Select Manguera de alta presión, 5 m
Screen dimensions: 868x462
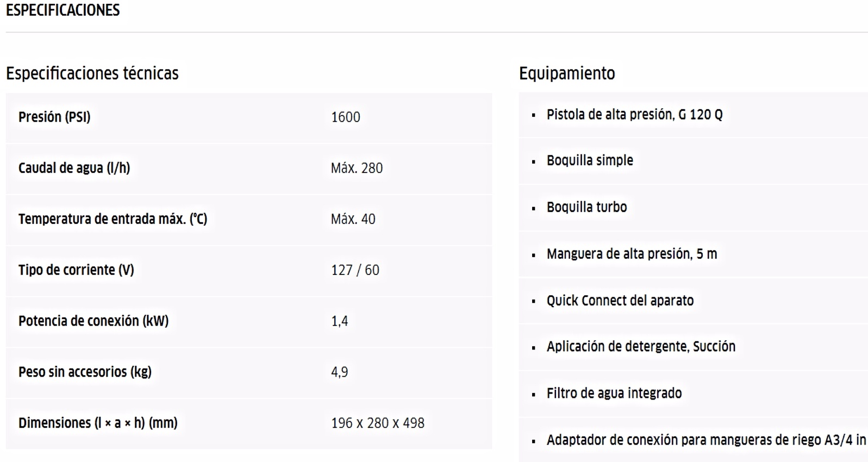(632, 254)
